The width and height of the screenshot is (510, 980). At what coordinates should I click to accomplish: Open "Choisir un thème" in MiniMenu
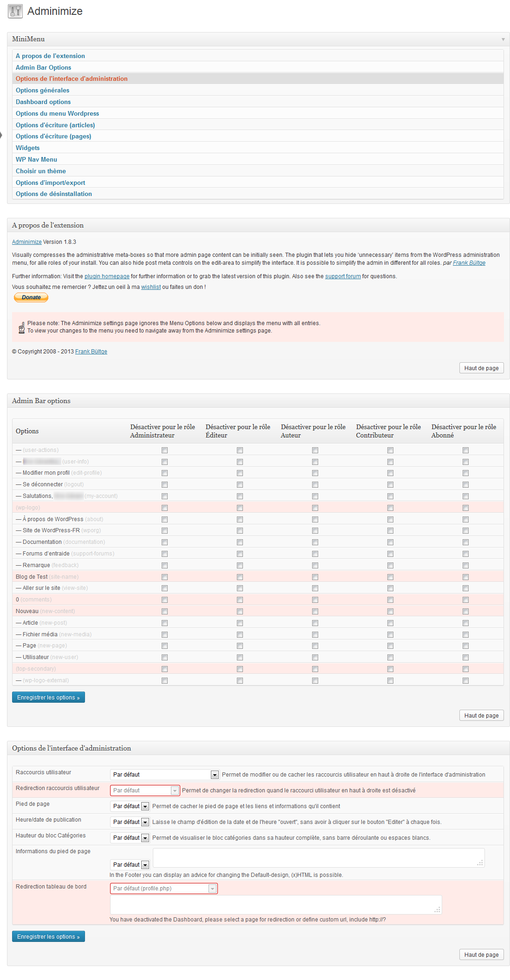(x=41, y=171)
